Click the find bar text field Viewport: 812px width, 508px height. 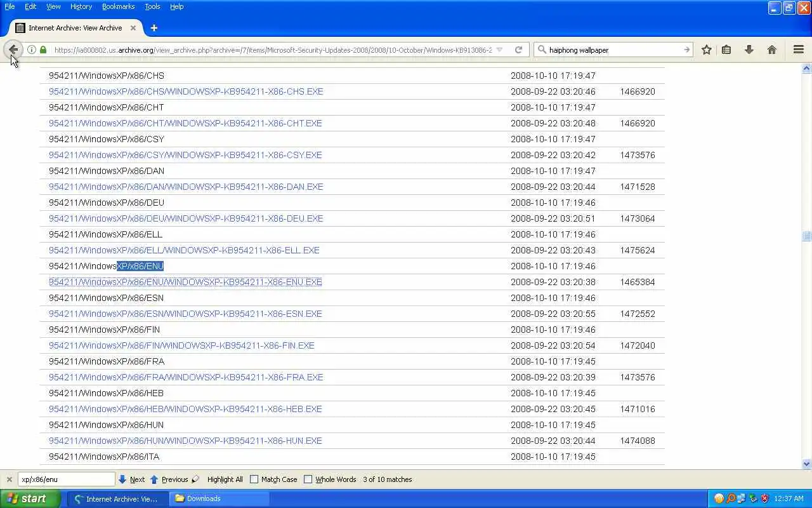click(x=66, y=479)
